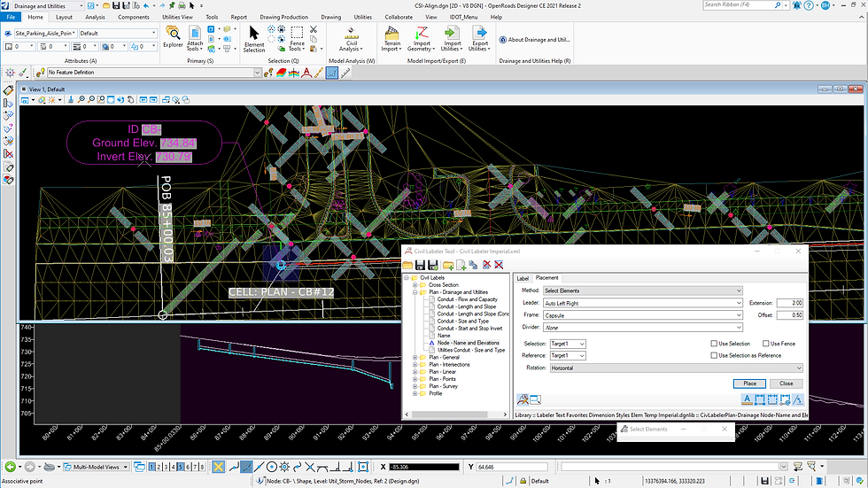This screenshot has width=868, height=488.
Task: Open the Drawing Production ribbon tab
Action: (x=283, y=17)
